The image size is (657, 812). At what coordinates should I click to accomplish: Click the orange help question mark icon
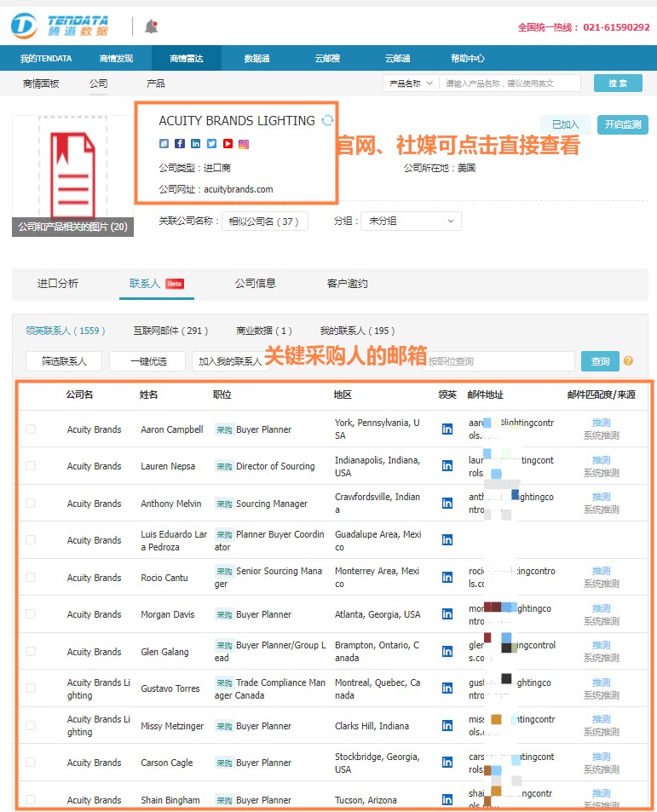[628, 361]
